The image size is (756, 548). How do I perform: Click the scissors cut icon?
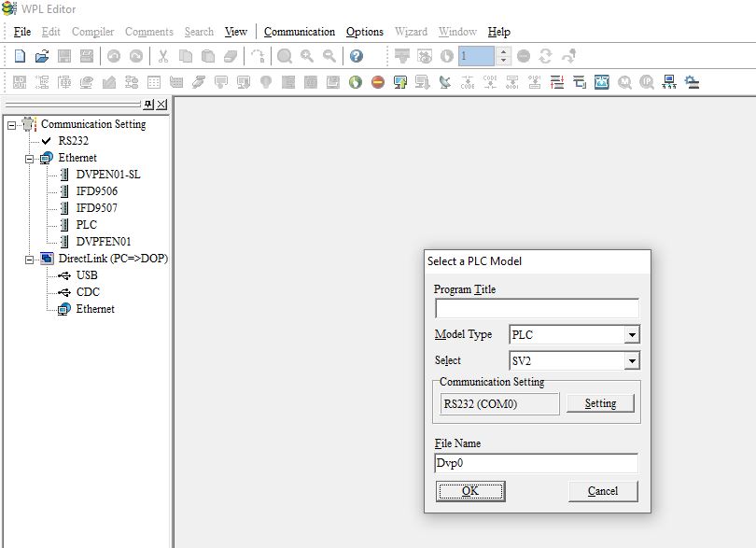pos(163,56)
